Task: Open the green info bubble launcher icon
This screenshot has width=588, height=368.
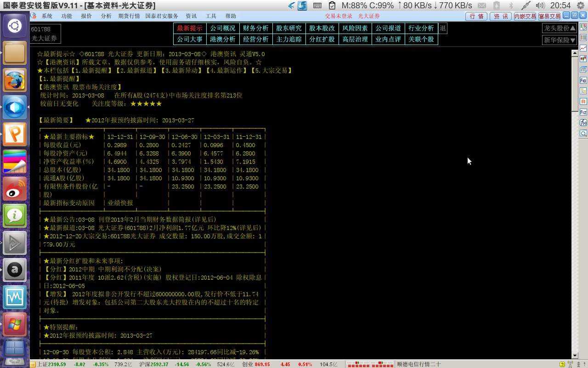Action: point(15,215)
